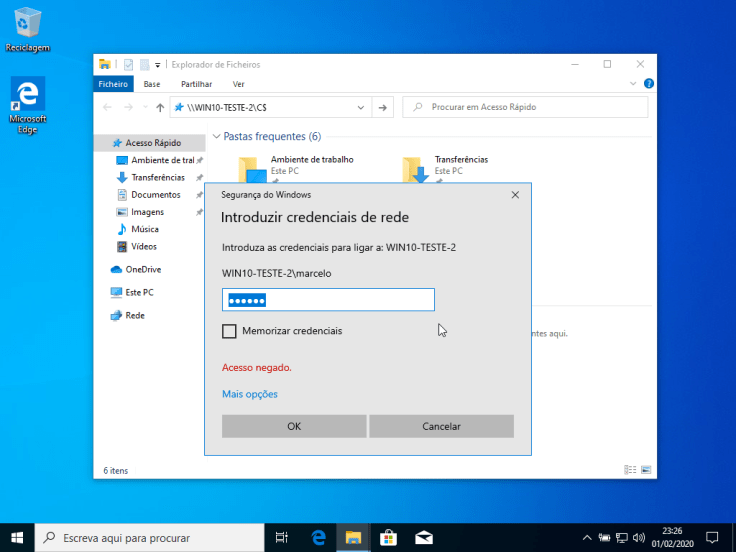Click the Task View taskbar icon

[282, 537]
